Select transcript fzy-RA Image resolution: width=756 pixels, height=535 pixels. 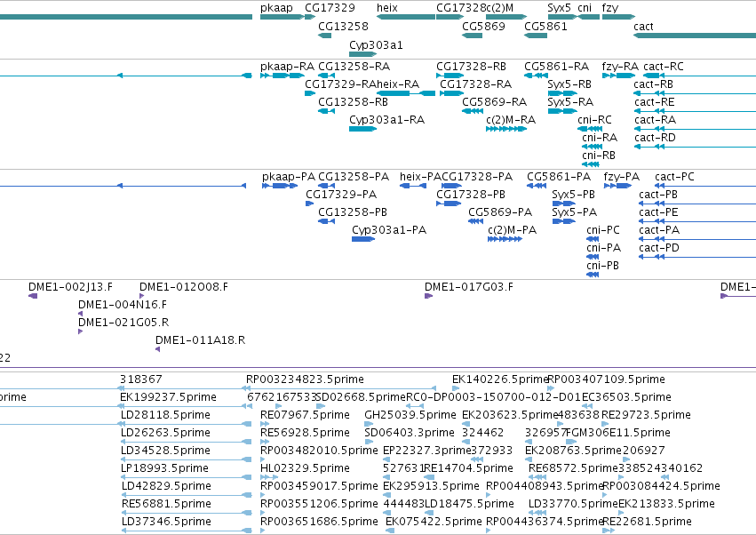click(620, 67)
